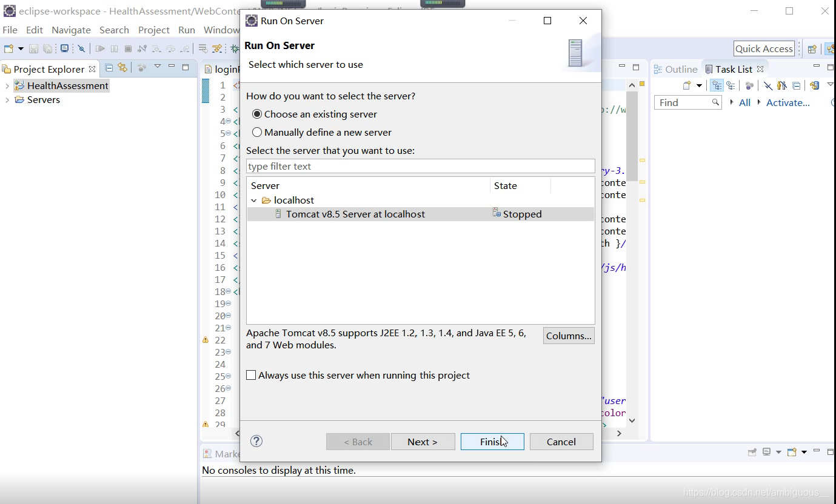Open the Edit menu
Screen dimensions: 836x504
pyautogui.click(x=35, y=30)
